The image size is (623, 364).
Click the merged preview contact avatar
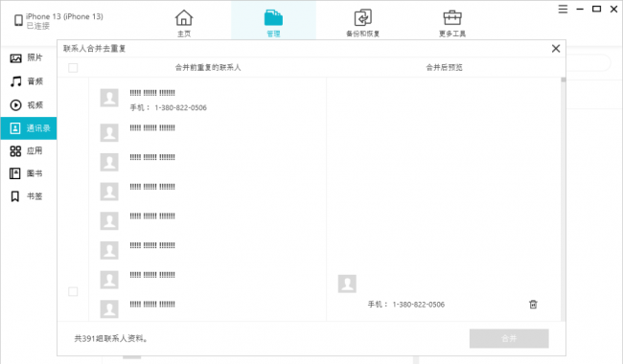[x=347, y=284]
